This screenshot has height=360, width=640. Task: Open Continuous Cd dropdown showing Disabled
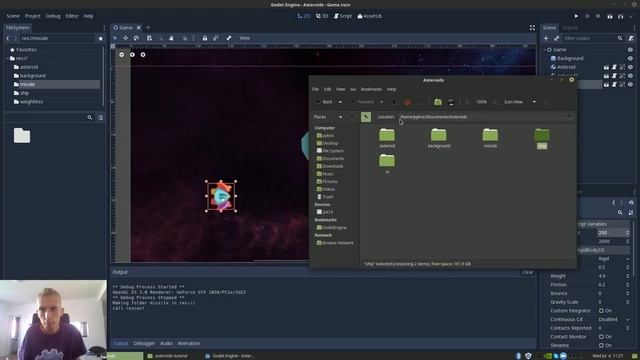(x=614, y=320)
